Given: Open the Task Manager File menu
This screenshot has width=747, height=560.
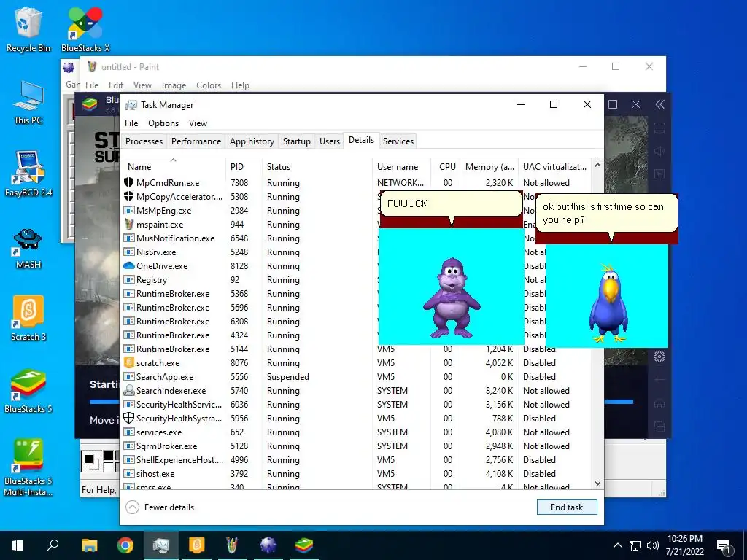Looking at the screenshot, I should click(x=131, y=122).
